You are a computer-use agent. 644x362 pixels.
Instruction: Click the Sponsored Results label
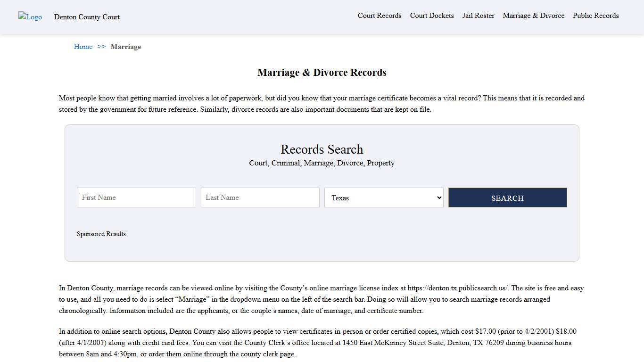click(x=101, y=234)
